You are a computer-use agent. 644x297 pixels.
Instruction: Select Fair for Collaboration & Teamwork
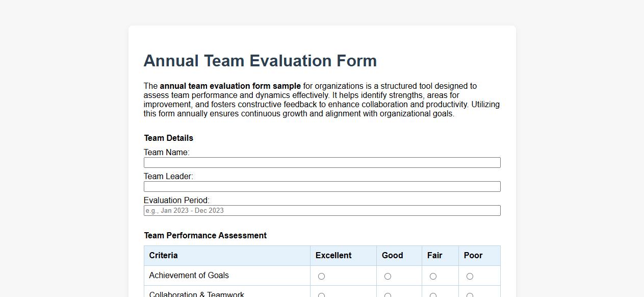pyautogui.click(x=432, y=295)
